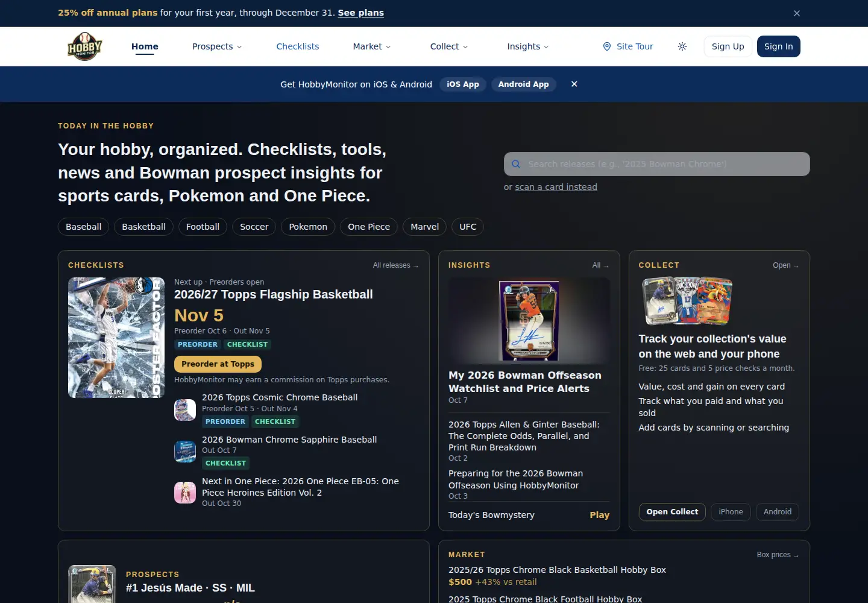This screenshot has width=868, height=603.
Task: Focus the Search releases input field
Action: click(657, 164)
